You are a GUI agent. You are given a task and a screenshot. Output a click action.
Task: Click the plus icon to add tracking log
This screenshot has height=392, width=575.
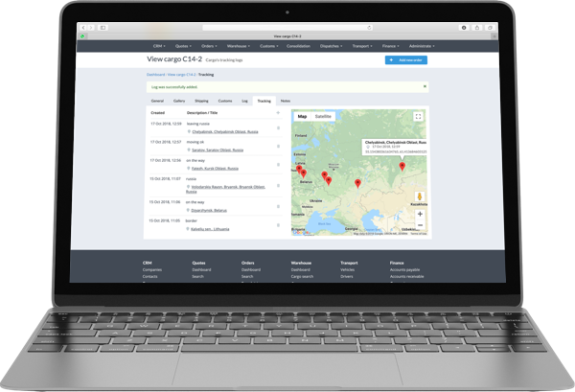pyautogui.click(x=278, y=112)
